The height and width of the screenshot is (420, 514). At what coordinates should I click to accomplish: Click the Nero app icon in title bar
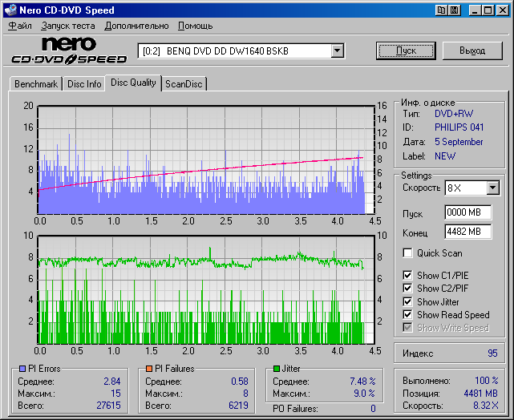pyautogui.click(x=10, y=10)
